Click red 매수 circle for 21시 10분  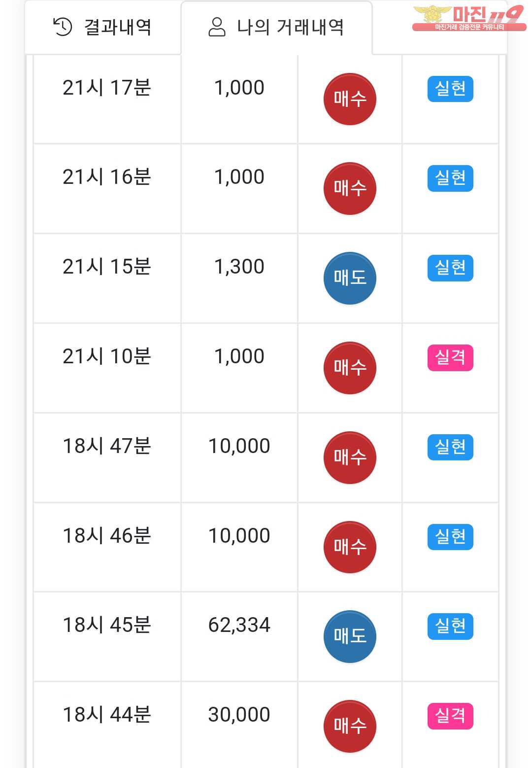pyautogui.click(x=350, y=368)
